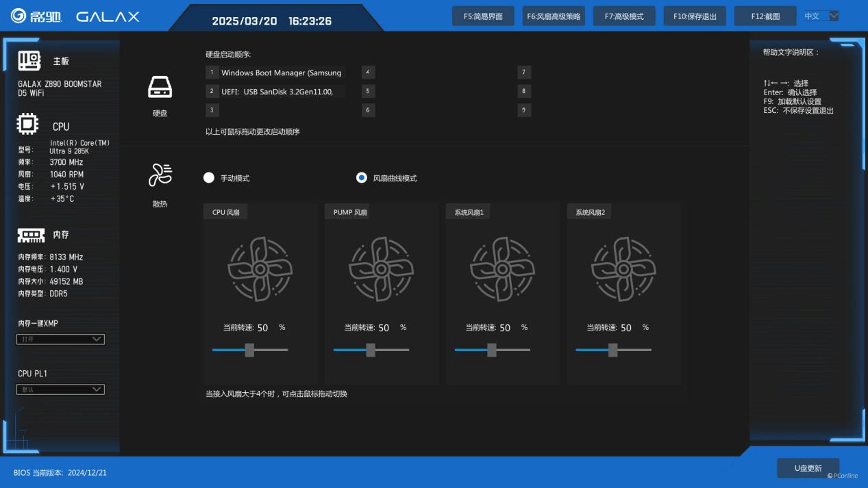868x488 pixels.
Task: Click the cooling fan section icon
Action: click(160, 175)
